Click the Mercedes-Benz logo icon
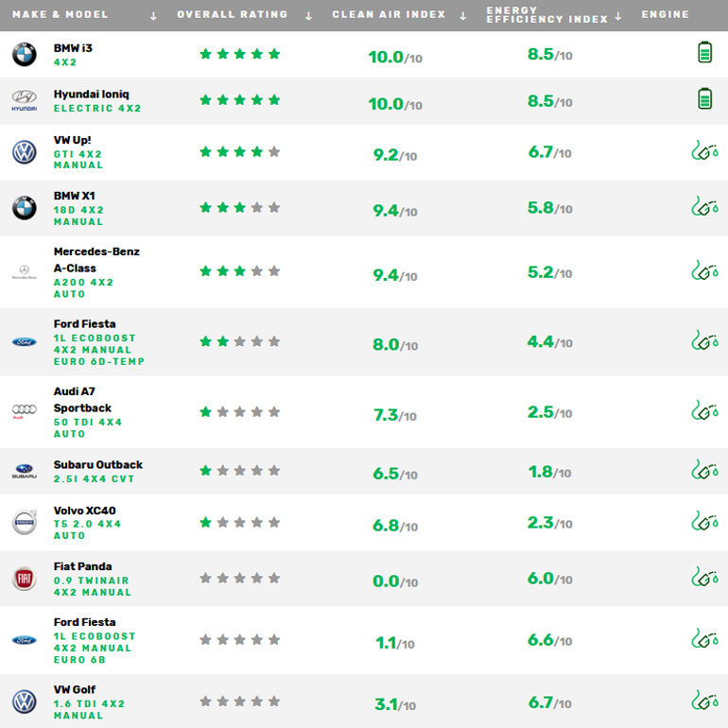 click(x=24, y=272)
